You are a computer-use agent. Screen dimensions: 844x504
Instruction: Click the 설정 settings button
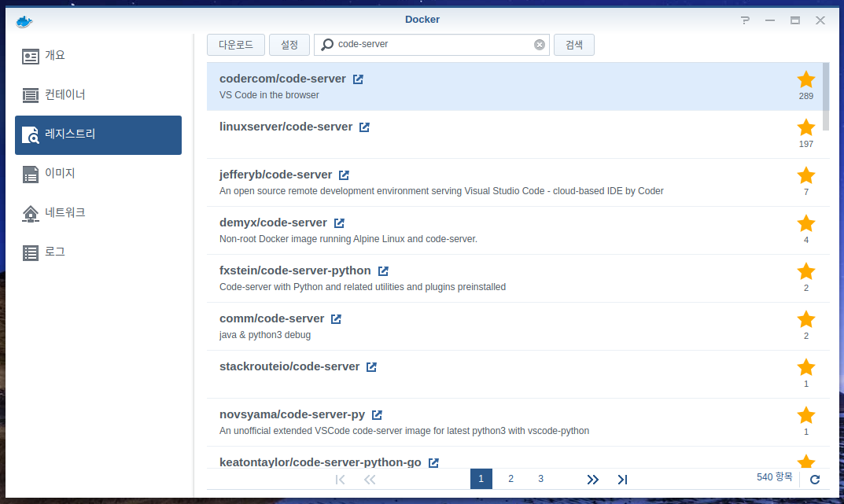pyautogui.click(x=289, y=45)
